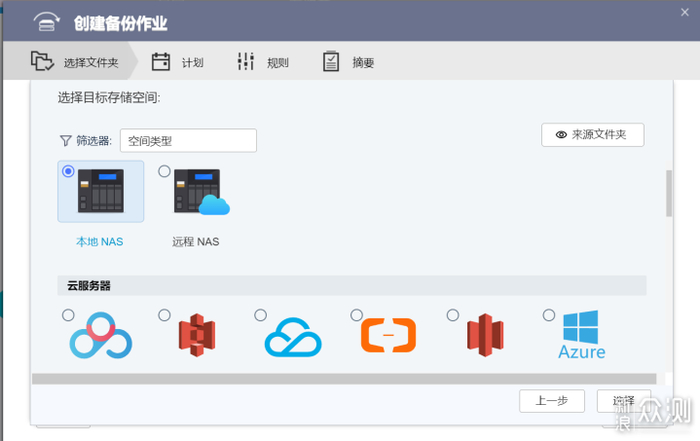Click the clipboard icon for 摘要
Image resolution: width=700 pixels, height=441 pixels.
pos(331,61)
